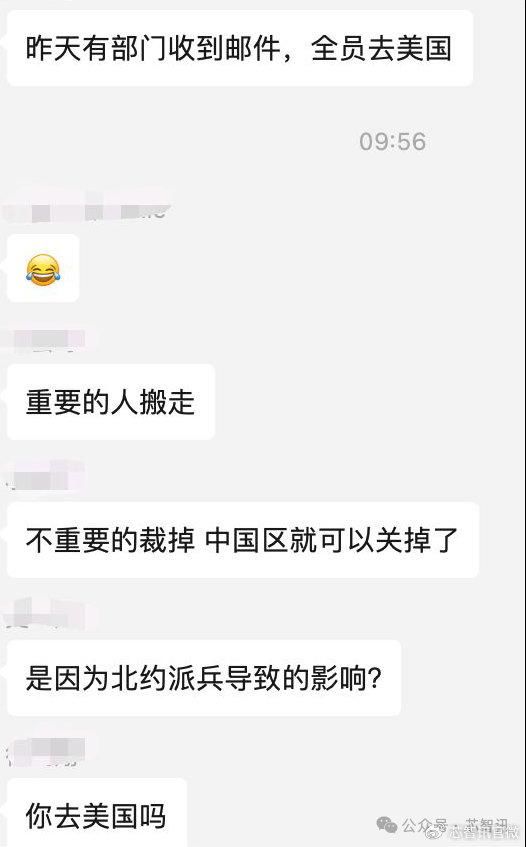
Task: Tap the laughing-crying emoji
Action: (x=43, y=270)
